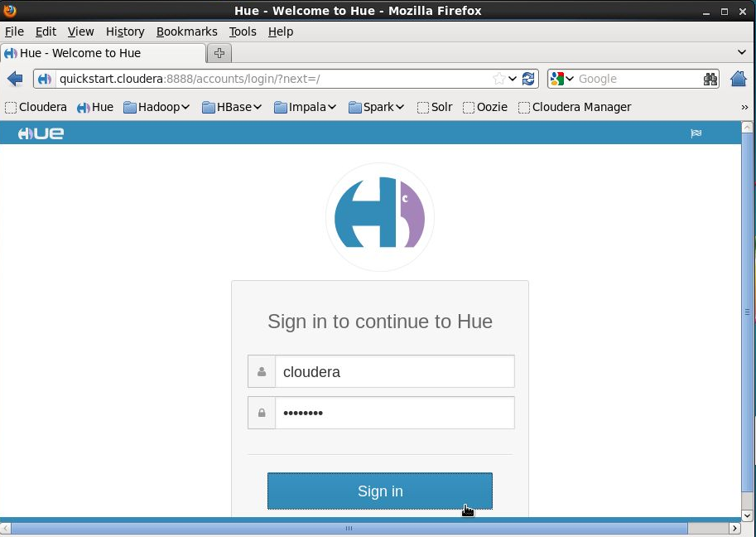Open the Help menu
This screenshot has width=756, height=537.
tap(281, 31)
